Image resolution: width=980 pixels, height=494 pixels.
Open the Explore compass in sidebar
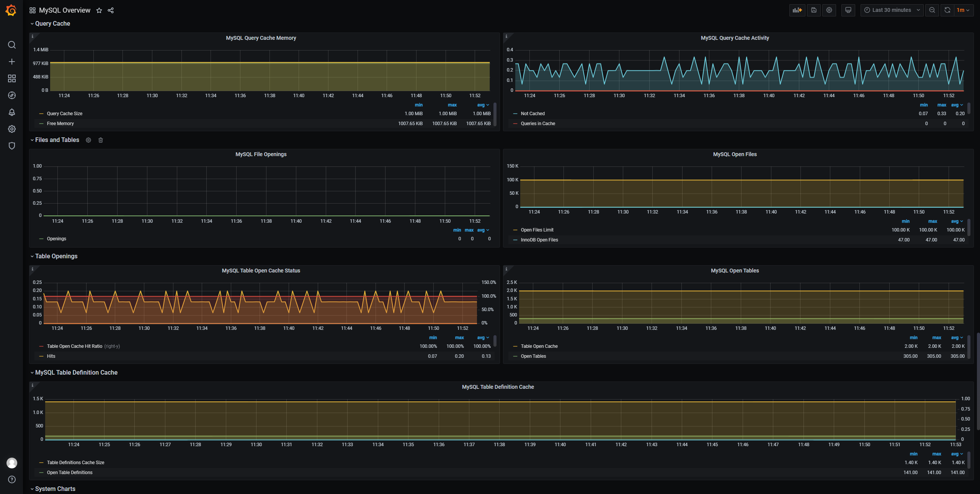coord(12,95)
